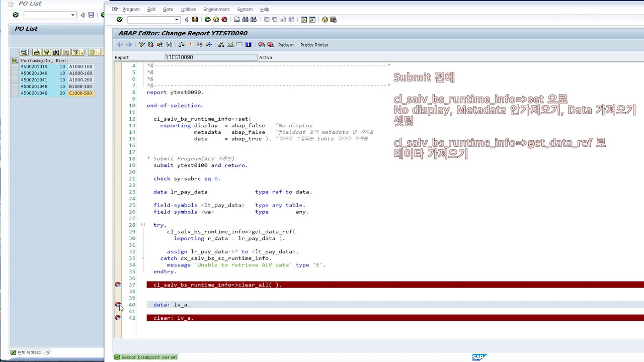
Task: Select row 4500201041 via its row selector
Action: [15, 80]
